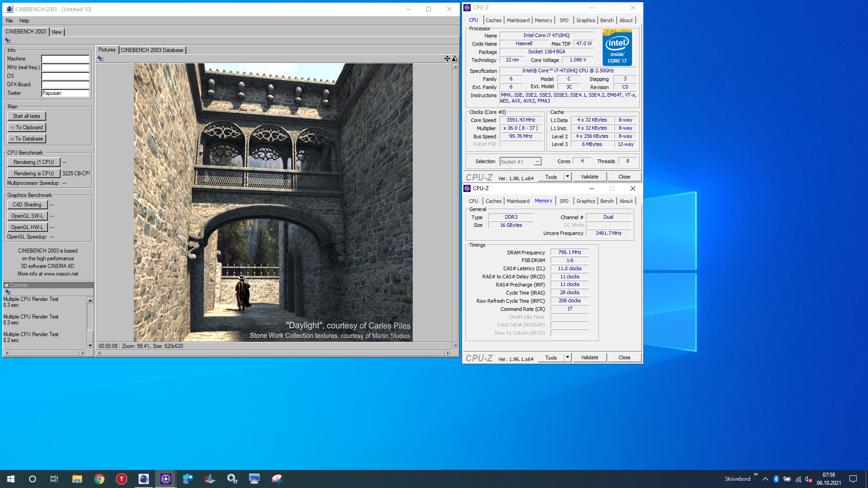
Task: Open Bench tab in the upper CPU-Z window
Action: pyautogui.click(x=607, y=20)
